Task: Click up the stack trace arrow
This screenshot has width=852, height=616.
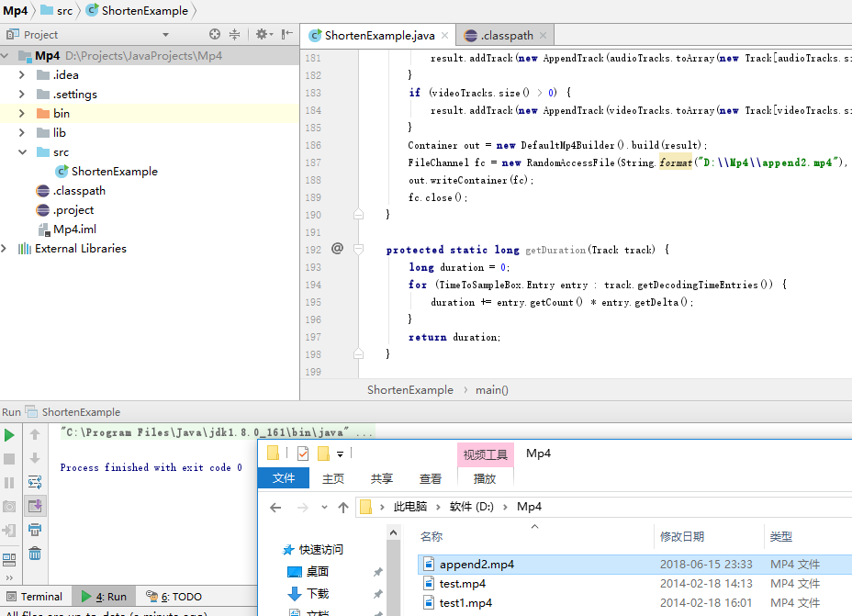Action: click(35, 434)
